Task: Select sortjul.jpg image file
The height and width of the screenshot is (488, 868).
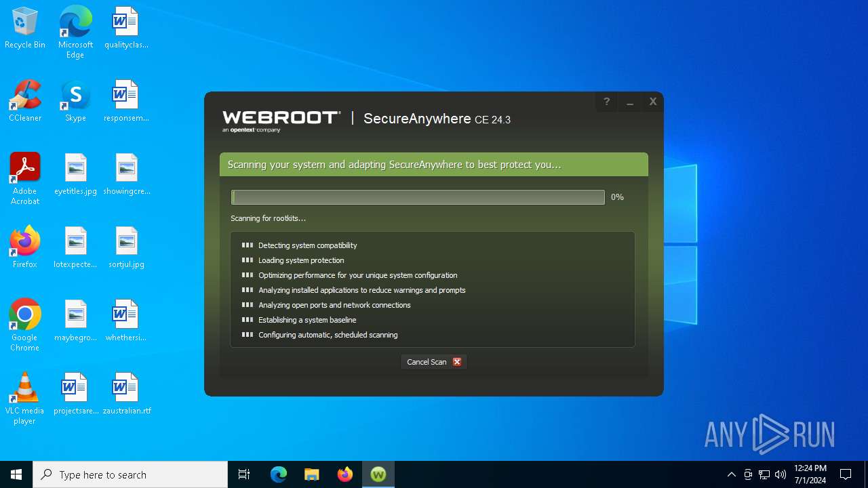Action: 126,248
